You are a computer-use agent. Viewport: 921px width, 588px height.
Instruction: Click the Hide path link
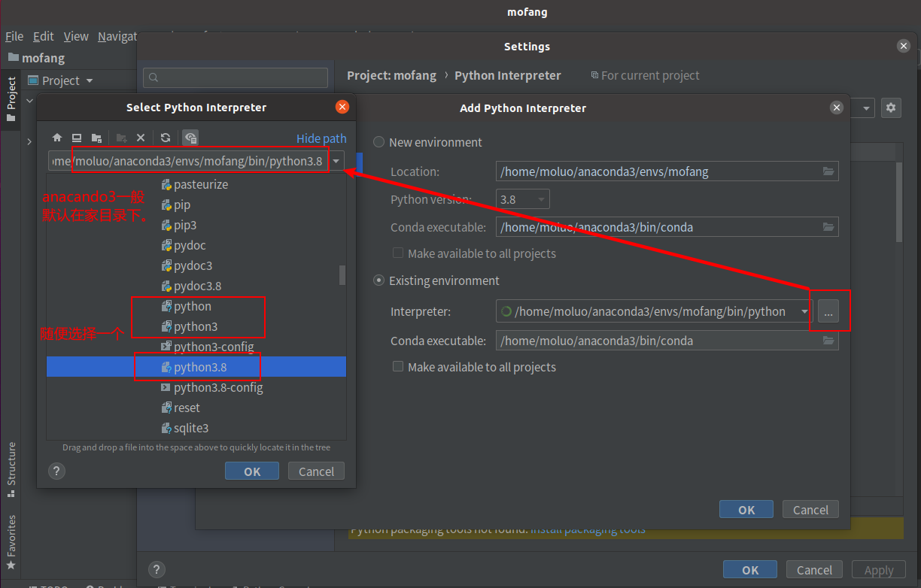[x=321, y=138]
